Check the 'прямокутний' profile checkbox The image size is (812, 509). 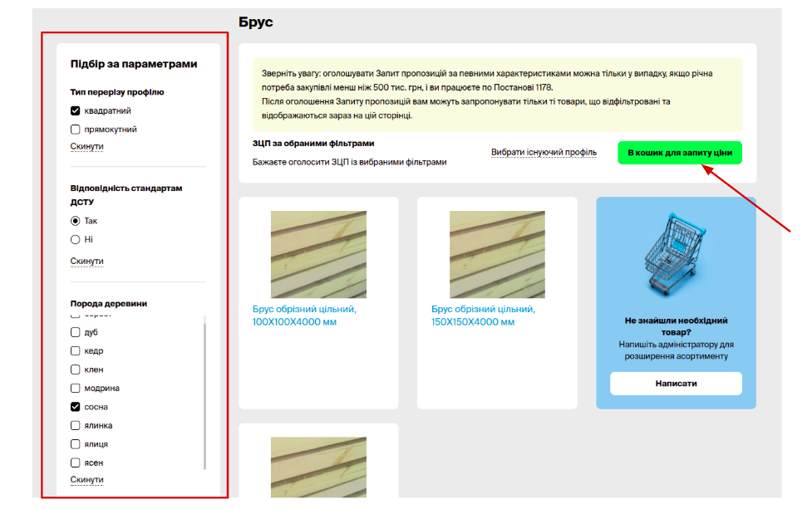tap(76, 130)
